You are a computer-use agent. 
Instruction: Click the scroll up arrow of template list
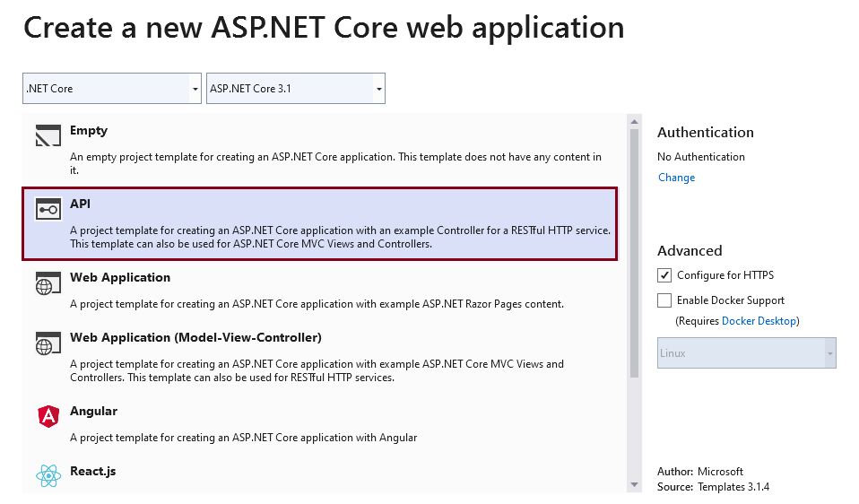[x=635, y=122]
